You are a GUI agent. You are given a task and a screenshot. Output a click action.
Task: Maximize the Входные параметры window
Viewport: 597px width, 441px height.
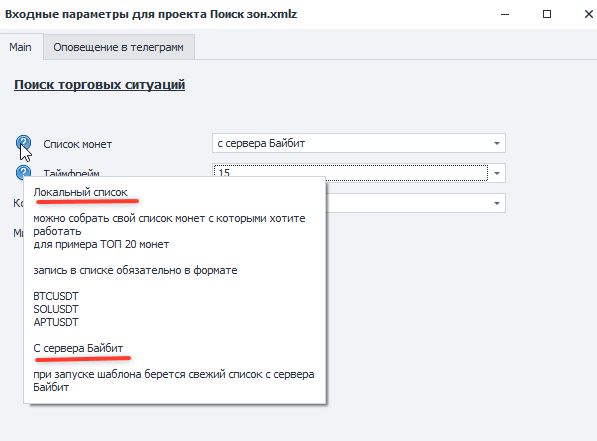(x=547, y=14)
